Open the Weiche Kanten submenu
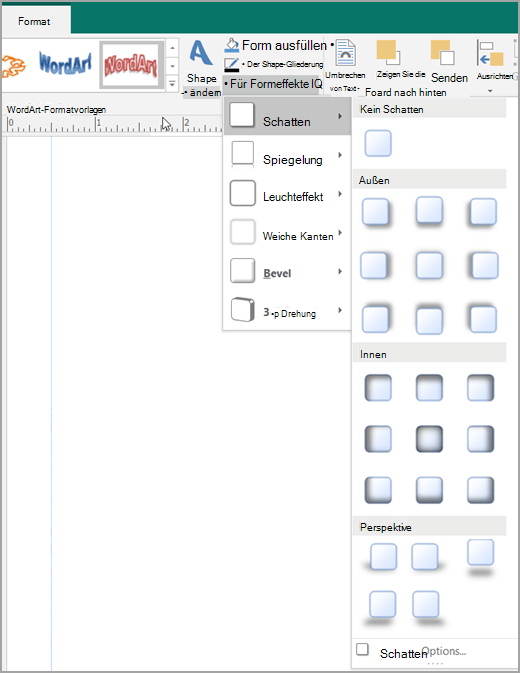This screenshot has height=673, width=520. pos(287,233)
